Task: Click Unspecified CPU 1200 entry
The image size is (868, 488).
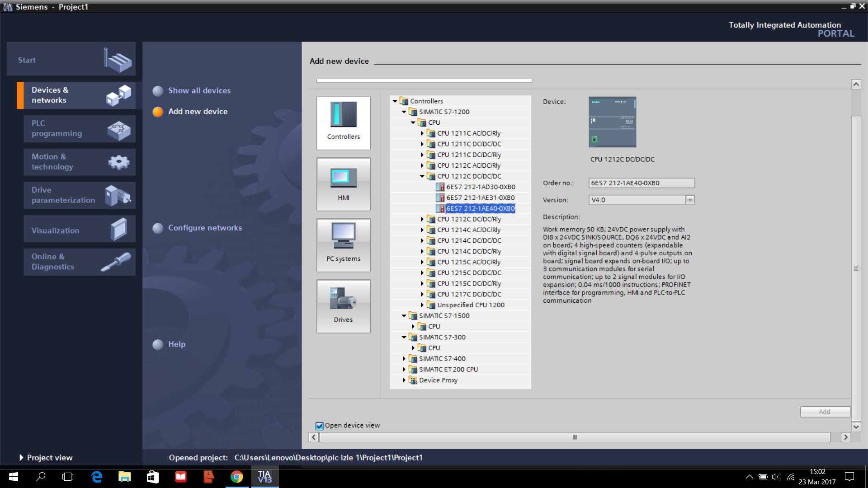Action: point(471,305)
